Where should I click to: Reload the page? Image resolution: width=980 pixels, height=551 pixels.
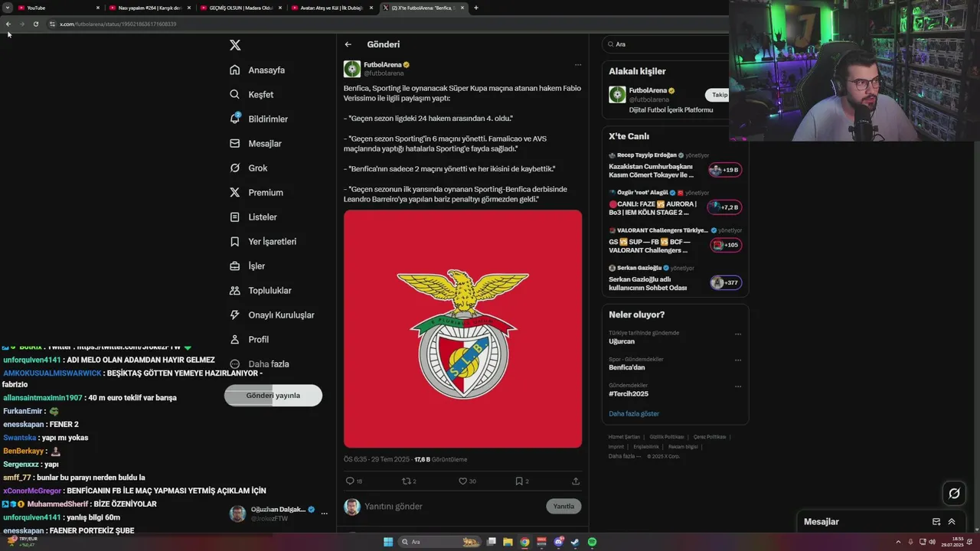pos(35,24)
